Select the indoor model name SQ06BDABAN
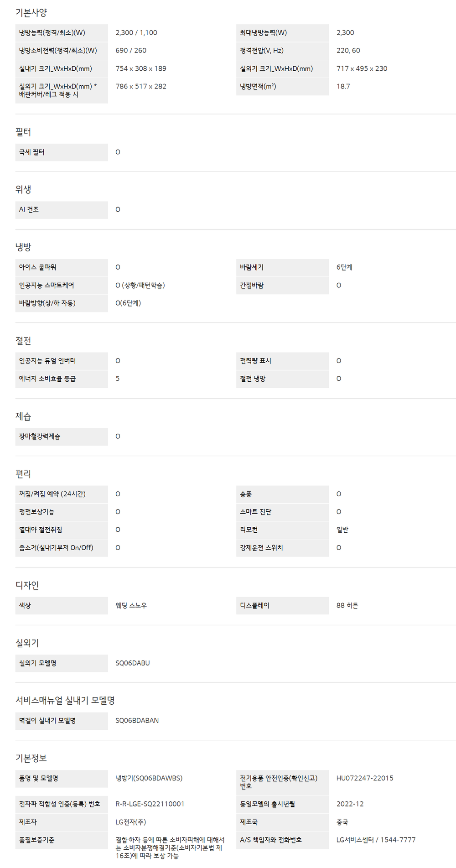Viewport: 456px width, 868px height. 137,721
